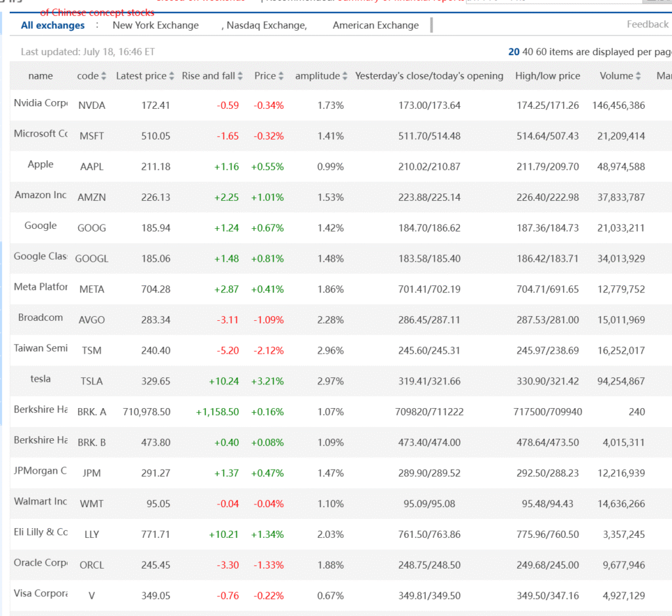The width and height of the screenshot is (672, 616).
Task: Click sort icon beside Price percentage header
Action: 281,76
